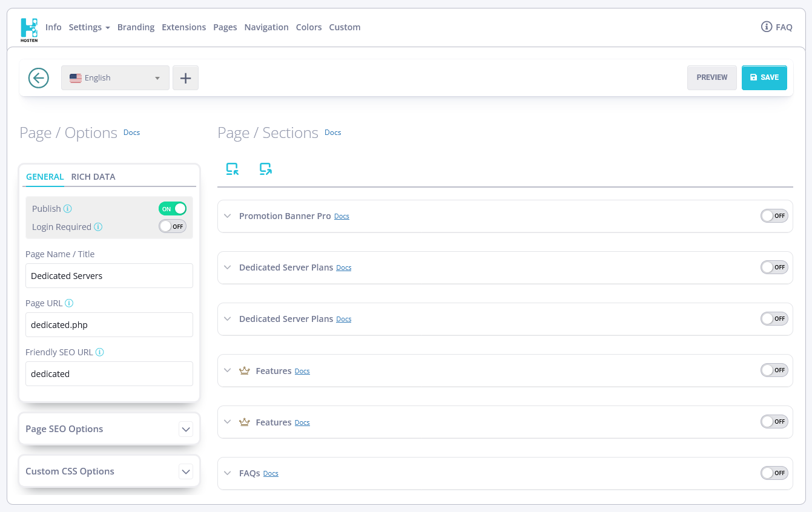Click the info icon beside Publish
The image size is (812, 512).
coord(68,209)
